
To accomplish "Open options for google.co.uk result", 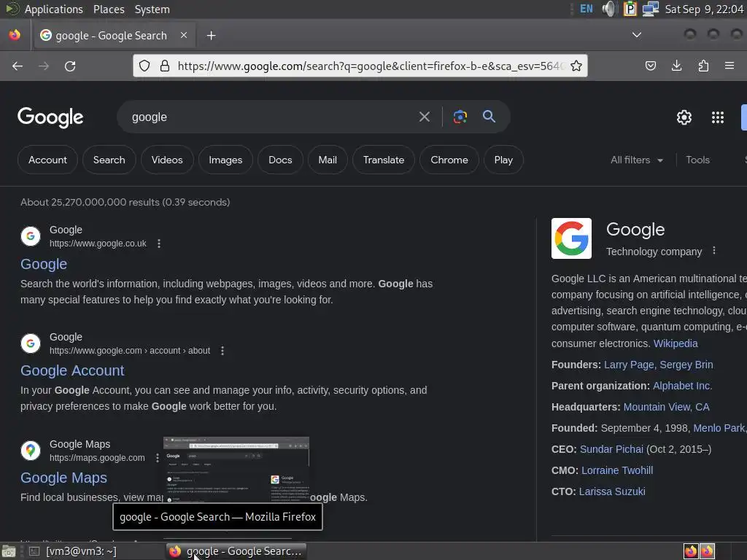I will [158, 244].
